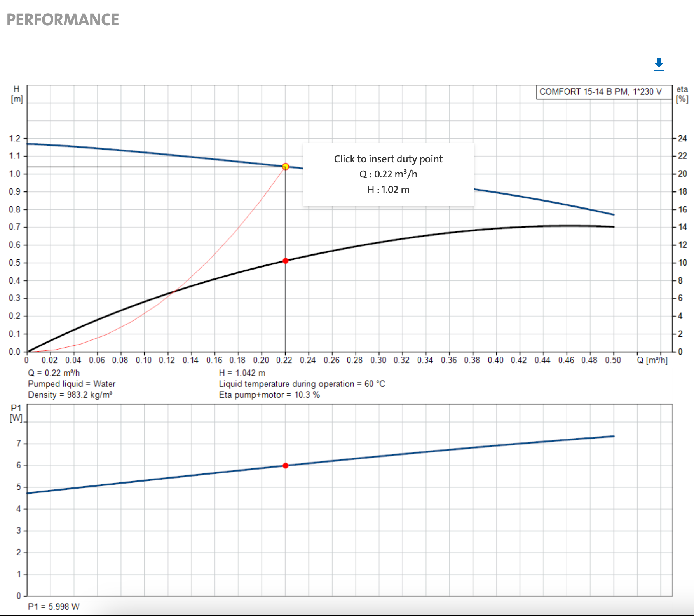The width and height of the screenshot is (694, 616).
Task: Click the P1 [W] axis title
Action: point(16,413)
